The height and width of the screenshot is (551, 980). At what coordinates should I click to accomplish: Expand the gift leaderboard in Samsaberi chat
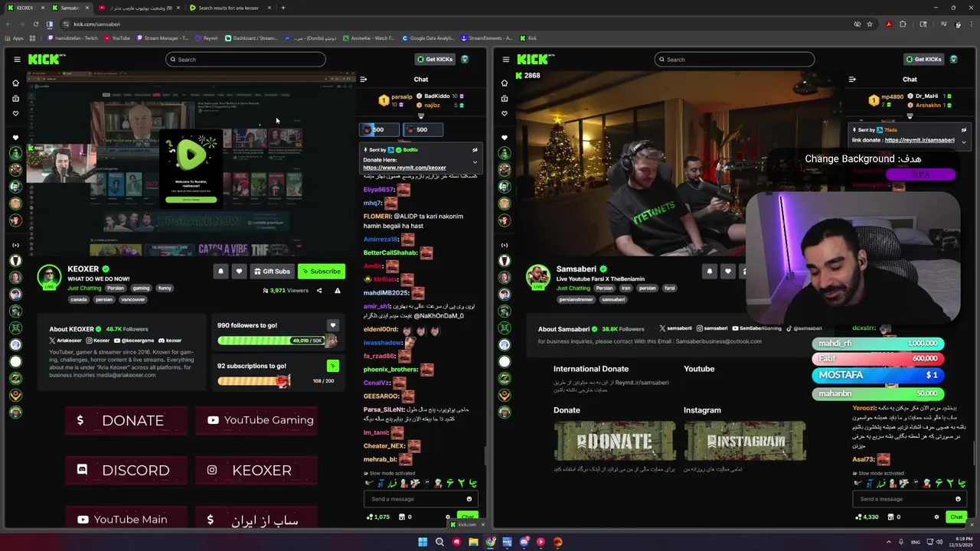click(x=910, y=116)
